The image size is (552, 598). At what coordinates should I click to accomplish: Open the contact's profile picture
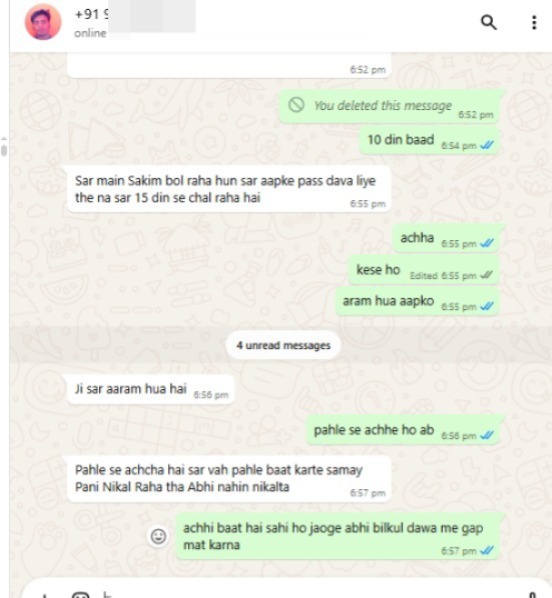click(x=43, y=22)
